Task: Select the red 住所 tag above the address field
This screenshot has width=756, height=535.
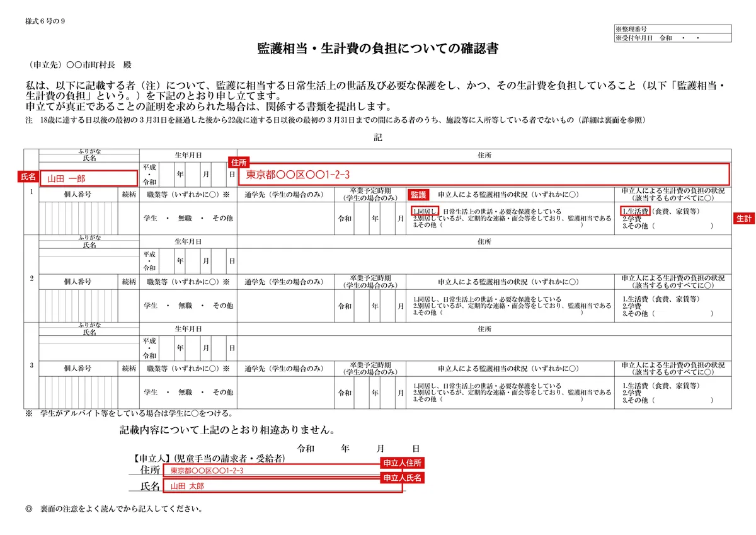Action: coord(238,163)
